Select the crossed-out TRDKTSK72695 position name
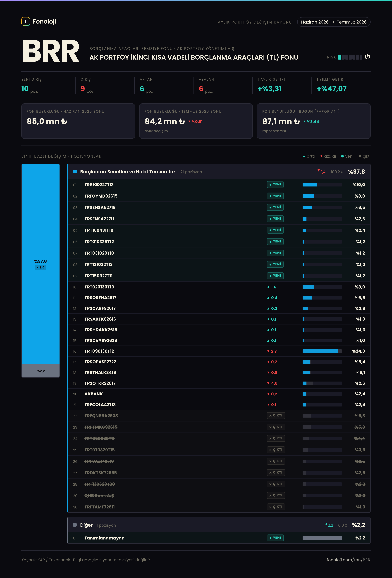This screenshot has width=392, height=578. 101,473
